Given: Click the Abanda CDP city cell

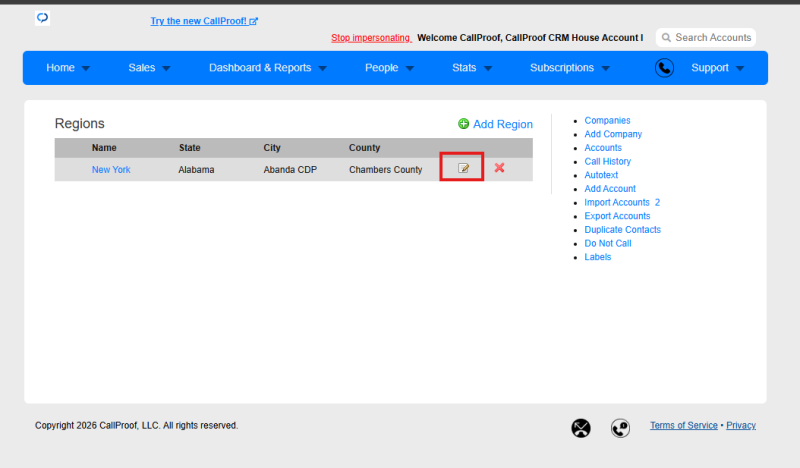Looking at the screenshot, I should [x=290, y=169].
